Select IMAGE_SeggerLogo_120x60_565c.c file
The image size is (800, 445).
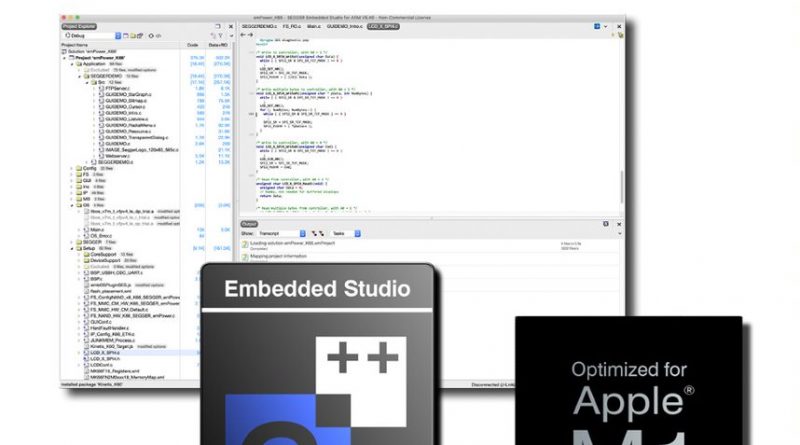142,150
